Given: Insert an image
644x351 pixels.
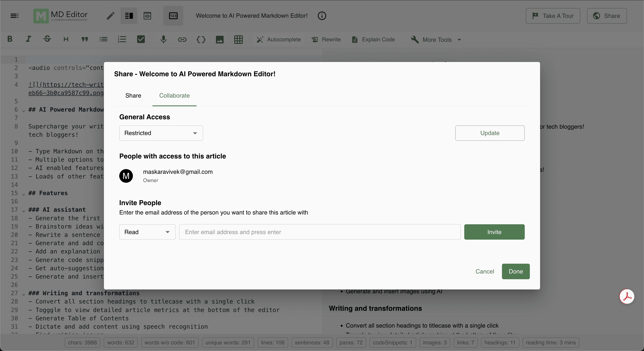Looking at the screenshot, I should (x=220, y=39).
